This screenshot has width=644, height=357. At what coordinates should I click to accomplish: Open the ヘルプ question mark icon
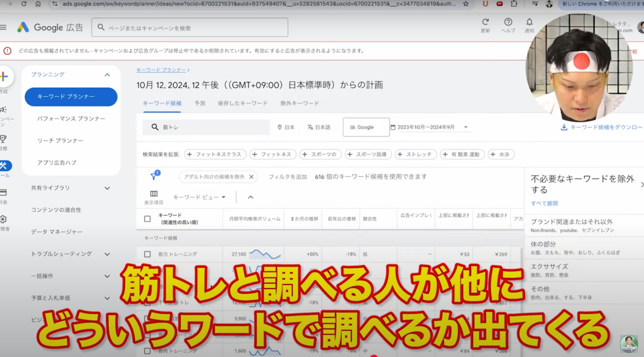point(508,22)
